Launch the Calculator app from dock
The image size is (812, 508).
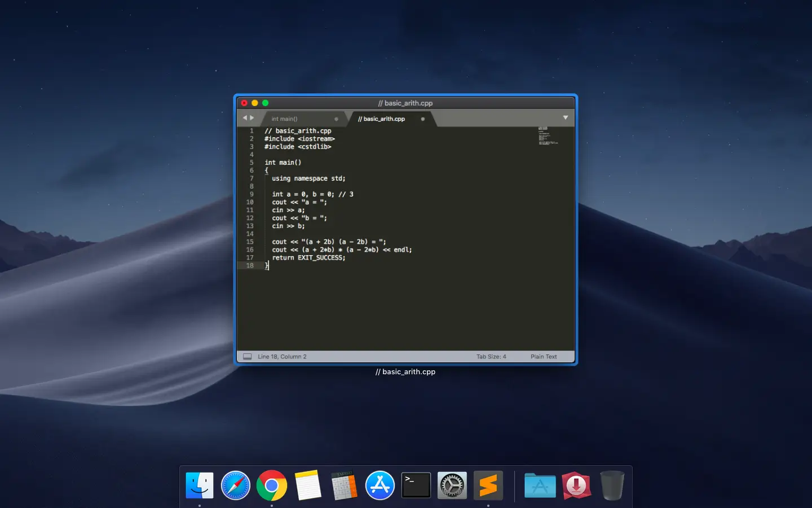344,485
